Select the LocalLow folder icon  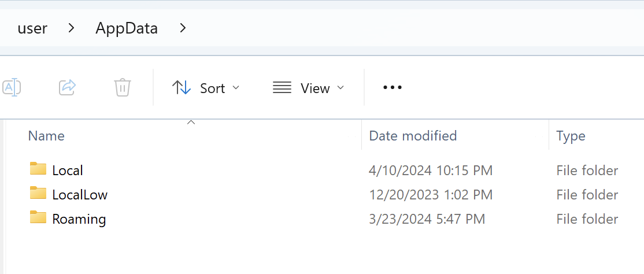[x=38, y=194]
